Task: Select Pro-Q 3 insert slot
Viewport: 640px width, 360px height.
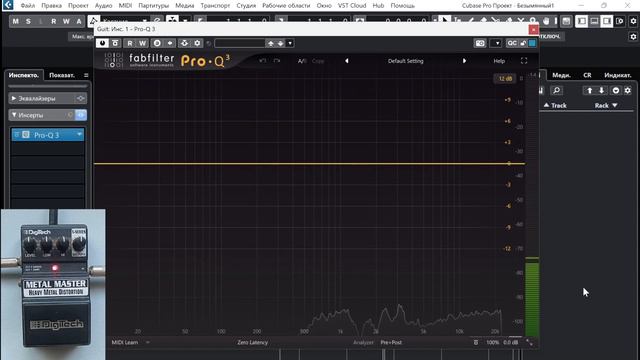Action: coord(48,135)
